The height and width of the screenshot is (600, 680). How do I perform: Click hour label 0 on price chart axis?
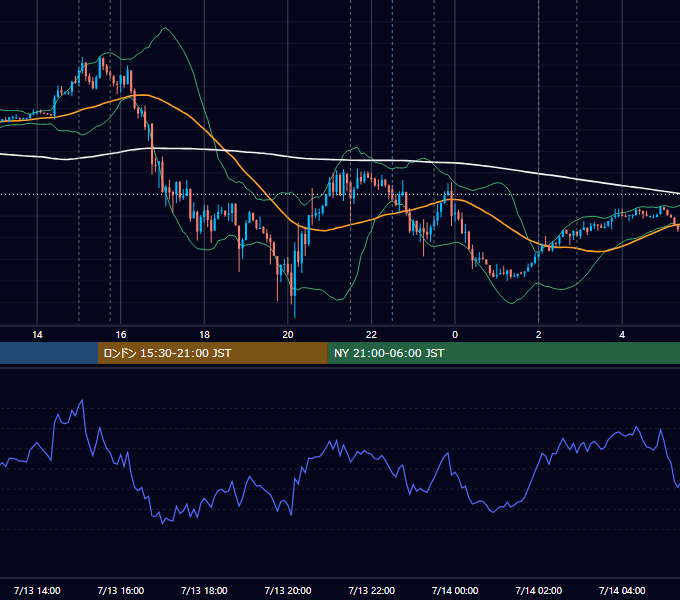(455, 335)
